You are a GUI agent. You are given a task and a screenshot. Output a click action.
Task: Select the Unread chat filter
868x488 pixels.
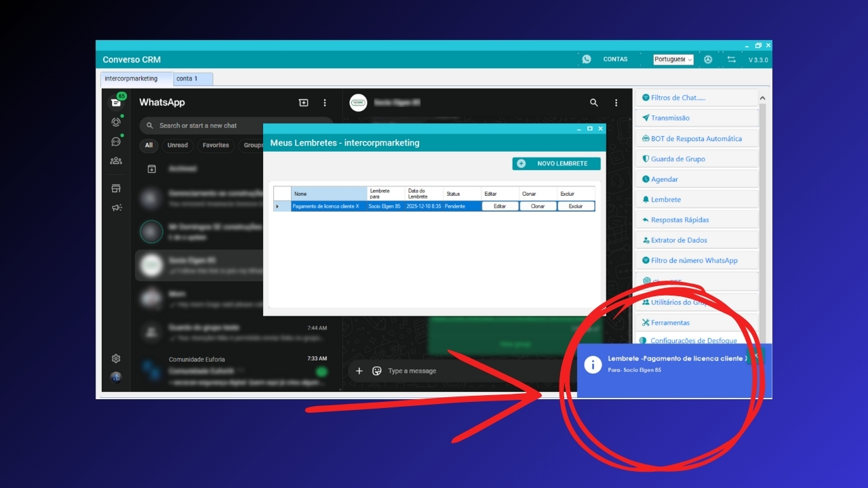pos(178,145)
